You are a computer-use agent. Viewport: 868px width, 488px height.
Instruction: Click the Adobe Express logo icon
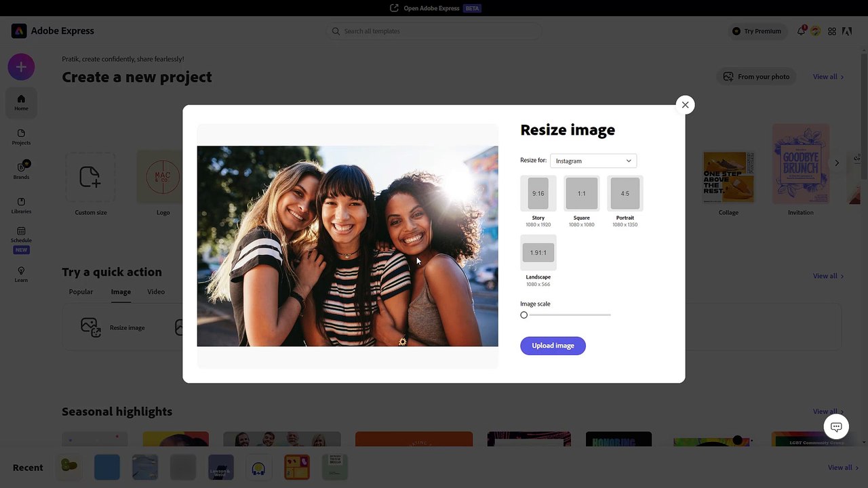click(x=19, y=31)
